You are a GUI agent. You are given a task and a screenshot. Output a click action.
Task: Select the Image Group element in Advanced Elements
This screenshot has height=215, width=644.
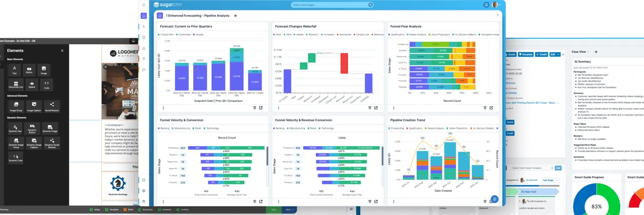[16, 106]
